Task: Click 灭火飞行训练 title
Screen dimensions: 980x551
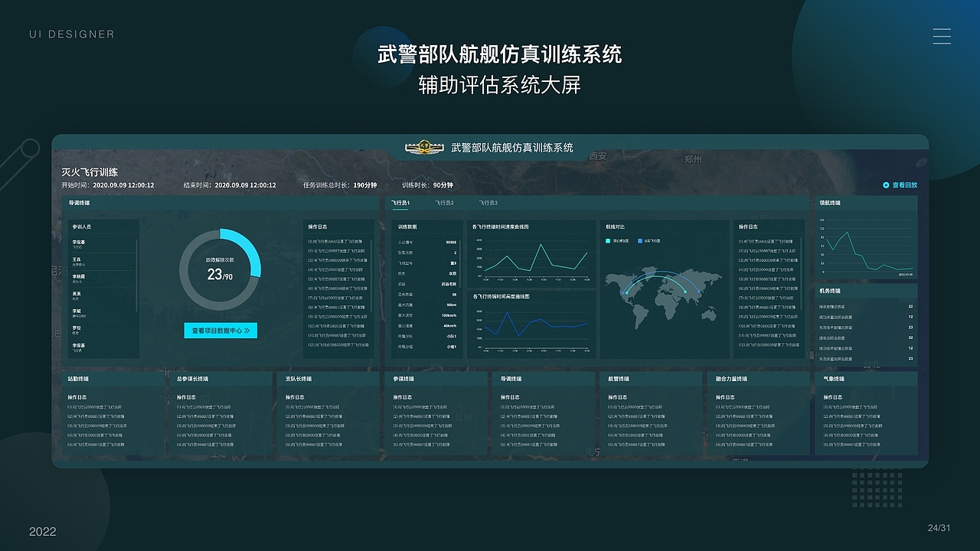Action: pyautogui.click(x=90, y=172)
